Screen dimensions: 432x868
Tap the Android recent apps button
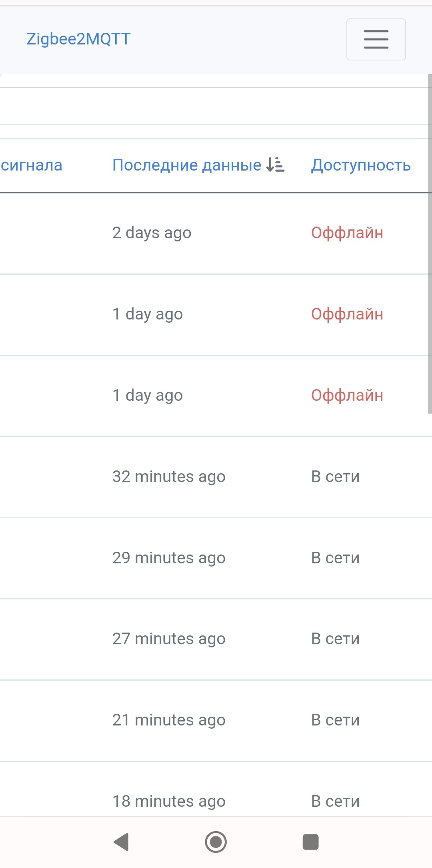pos(310,842)
